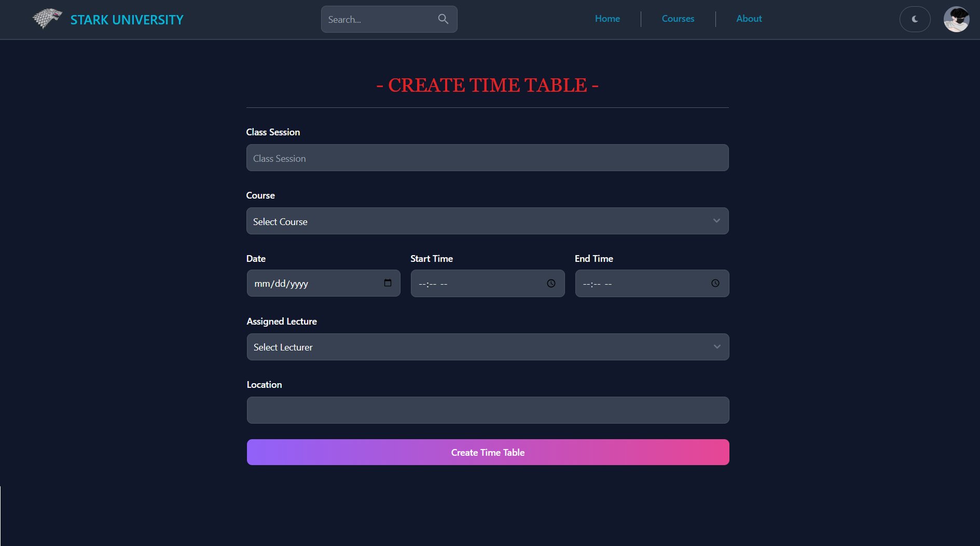Click the Location input field

tap(487, 410)
